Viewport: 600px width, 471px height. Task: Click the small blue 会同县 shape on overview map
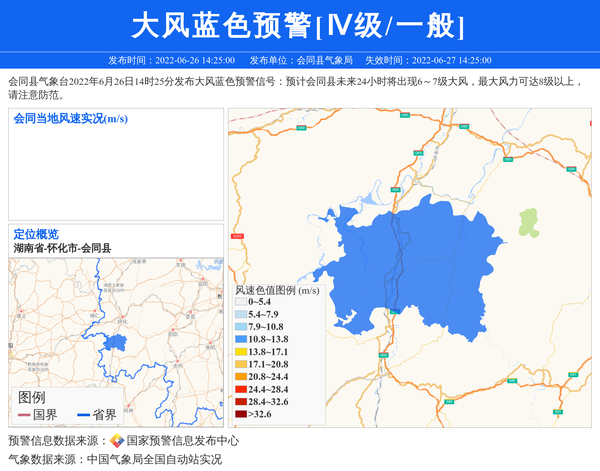pyautogui.click(x=115, y=342)
